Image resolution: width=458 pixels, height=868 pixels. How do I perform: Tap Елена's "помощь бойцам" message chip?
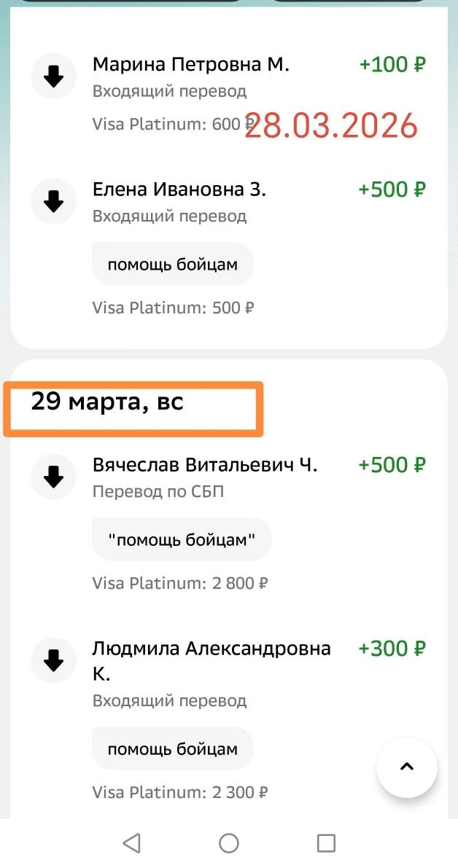coord(173,265)
